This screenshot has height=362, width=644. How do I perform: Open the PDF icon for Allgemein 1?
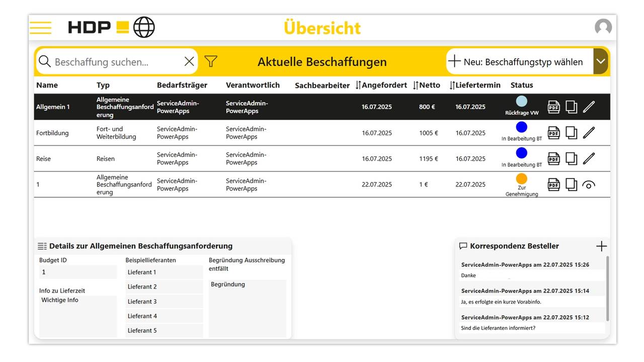[553, 107]
